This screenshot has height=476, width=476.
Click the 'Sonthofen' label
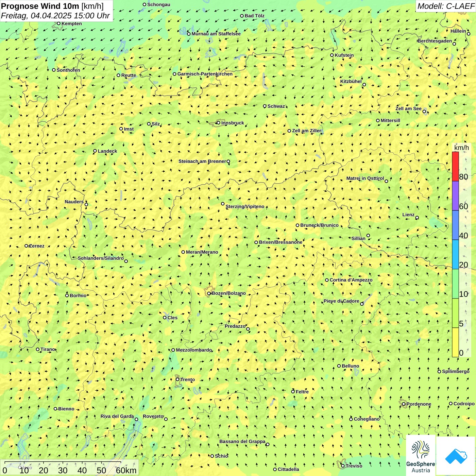click(68, 70)
